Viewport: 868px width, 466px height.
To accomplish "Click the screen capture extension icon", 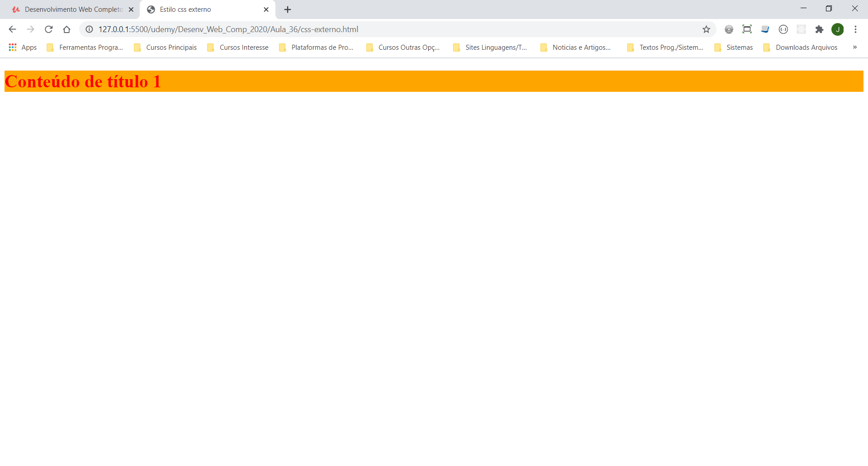I will (747, 29).
